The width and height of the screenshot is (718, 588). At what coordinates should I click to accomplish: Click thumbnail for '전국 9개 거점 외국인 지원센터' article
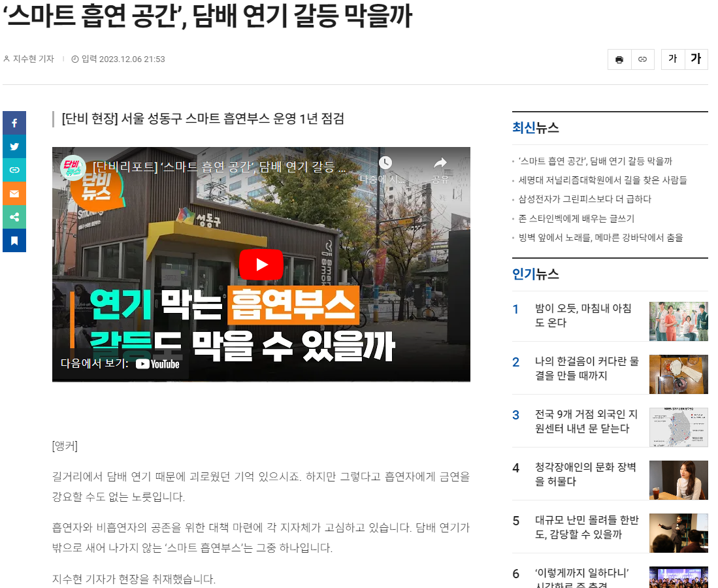(678, 427)
